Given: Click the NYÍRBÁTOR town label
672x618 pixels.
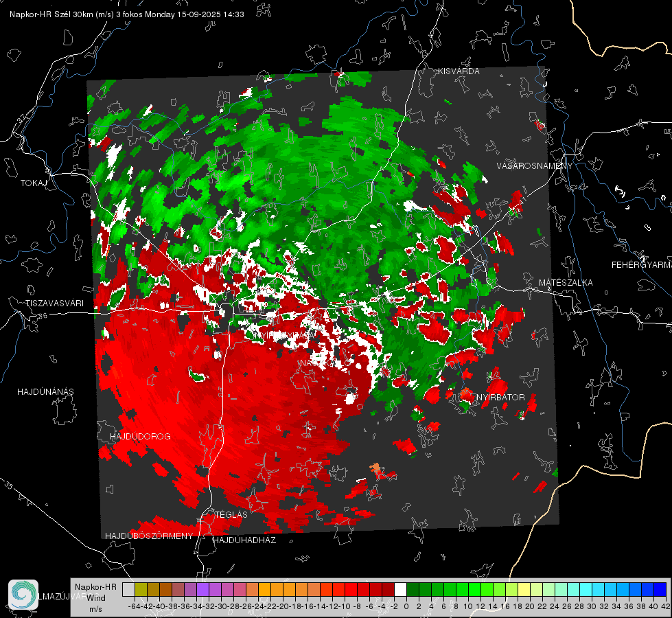Looking at the screenshot, I should coord(500,398).
